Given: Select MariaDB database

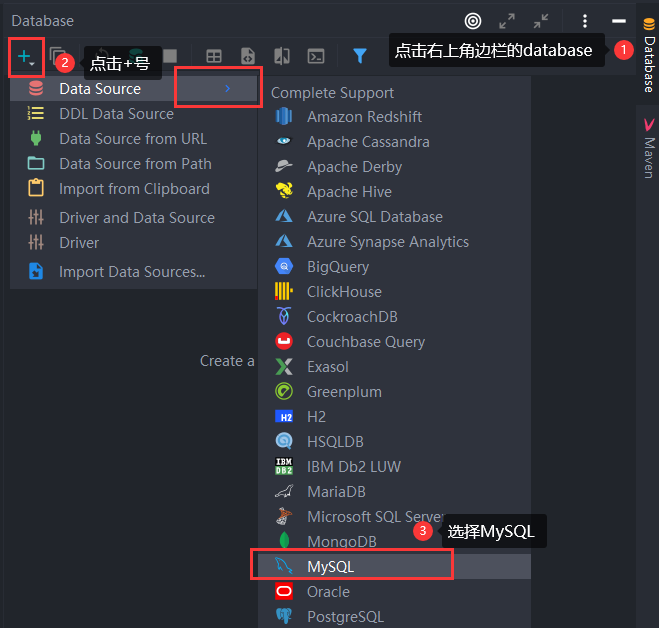Looking at the screenshot, I should pos(395,492).
